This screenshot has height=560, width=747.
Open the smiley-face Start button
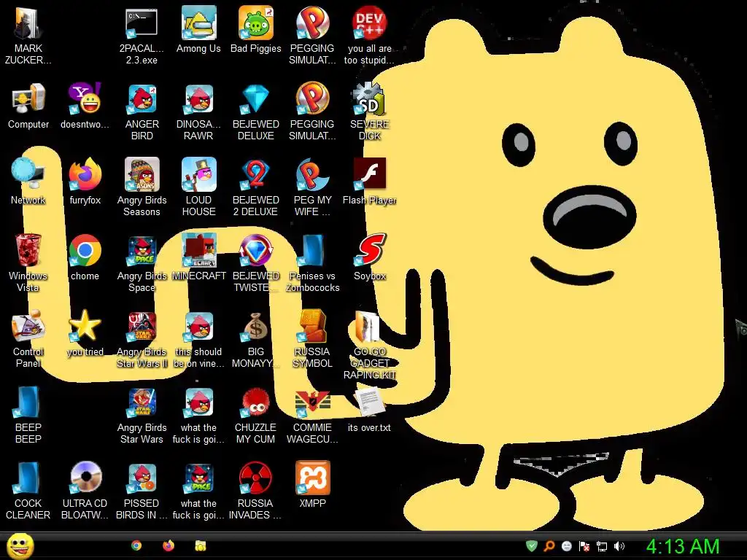[x=20, y=545]
